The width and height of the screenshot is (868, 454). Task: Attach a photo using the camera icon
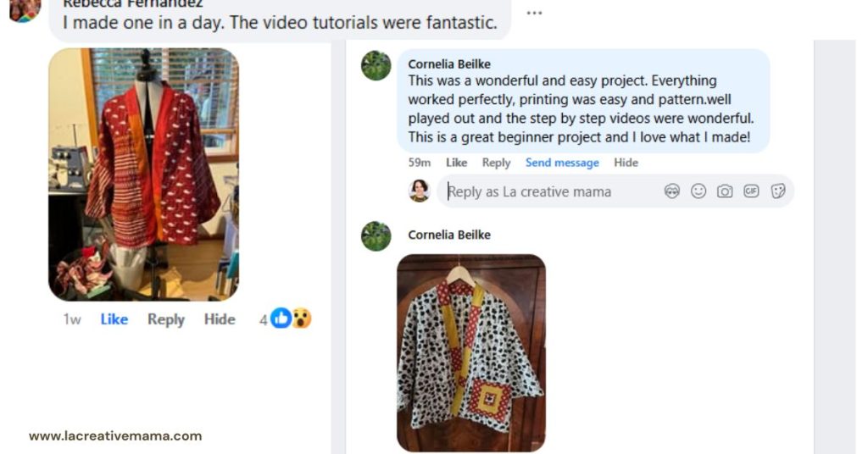[725, 191]
